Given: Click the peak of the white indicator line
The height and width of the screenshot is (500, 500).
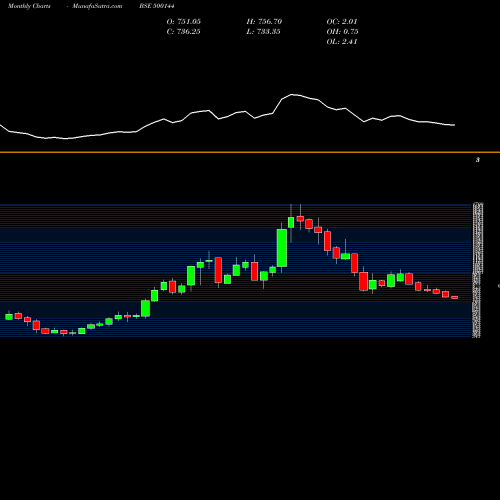Looking at the screenshot, I should (x=292, y=95).
